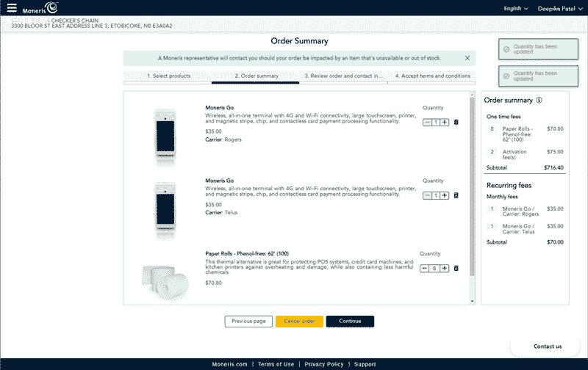
Task: Click Activation fee(s) line in summary
Action: pos(525,154)
